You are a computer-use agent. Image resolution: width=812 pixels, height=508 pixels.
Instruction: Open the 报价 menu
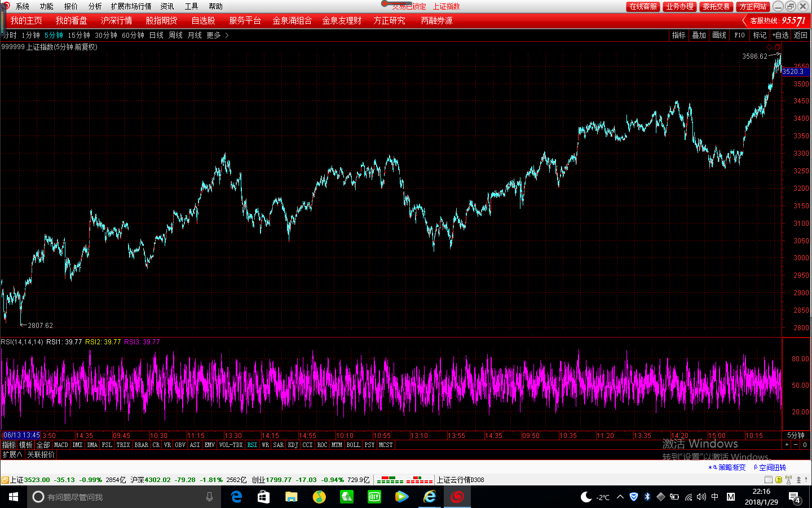click(70, 6)
